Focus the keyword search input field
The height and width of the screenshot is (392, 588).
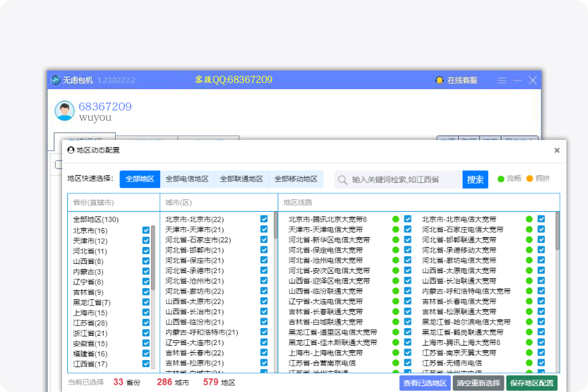pyautogui.click(x=404, y=180)
